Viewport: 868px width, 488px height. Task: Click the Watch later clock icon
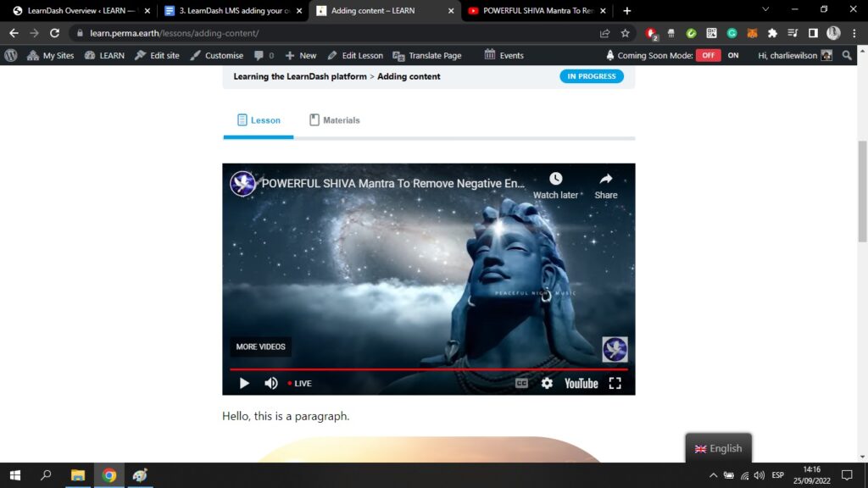pyautogui.click(x=555, y=179)
